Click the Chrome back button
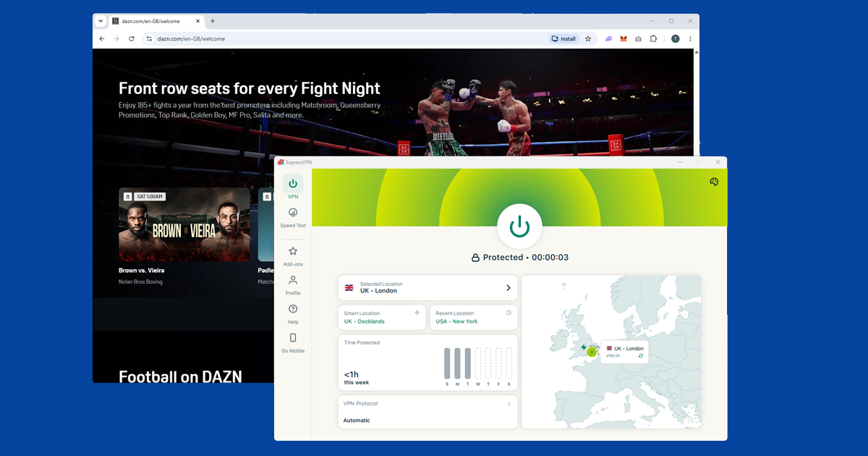 tap(102, 38)
